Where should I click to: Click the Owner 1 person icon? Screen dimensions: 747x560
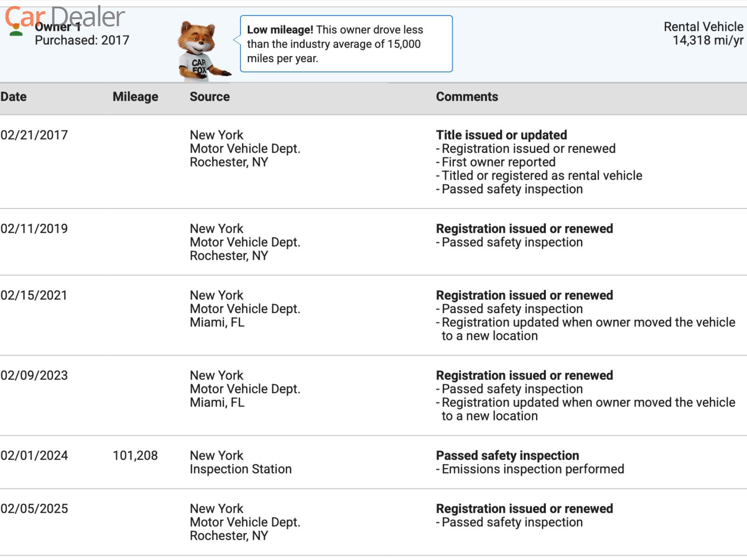point(16,30)
